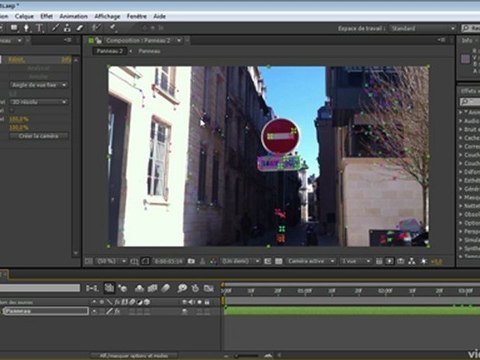Viewport: 480px width, 360px height.
Task: Toggle the effects switch on Panneau layer
Action: point(117,311)
